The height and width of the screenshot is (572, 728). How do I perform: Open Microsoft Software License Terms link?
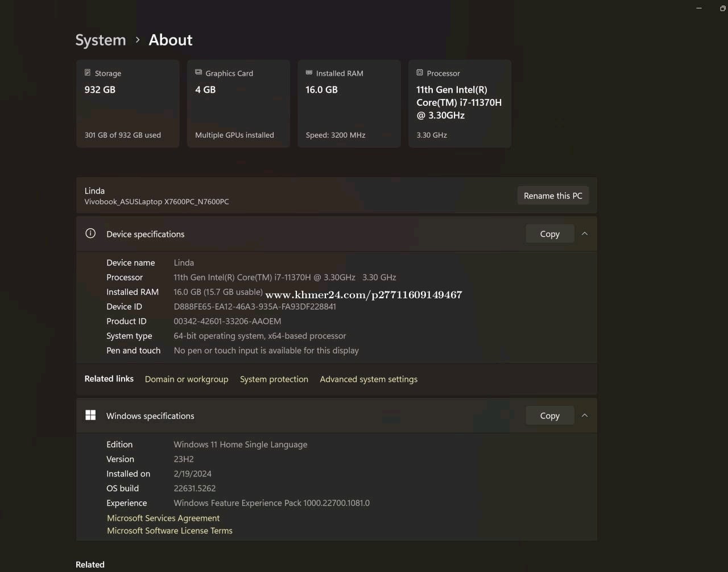pyautogui.click(x=169, y=530)
